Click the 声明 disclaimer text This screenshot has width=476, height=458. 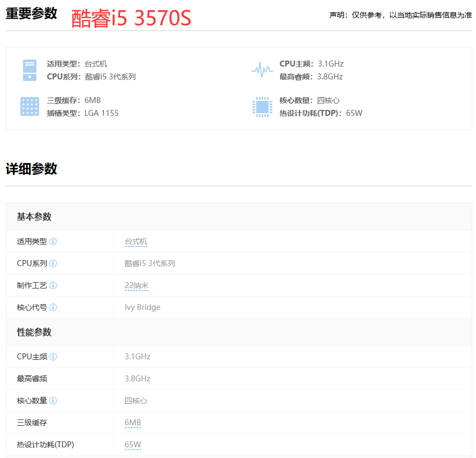coord(400,15)
